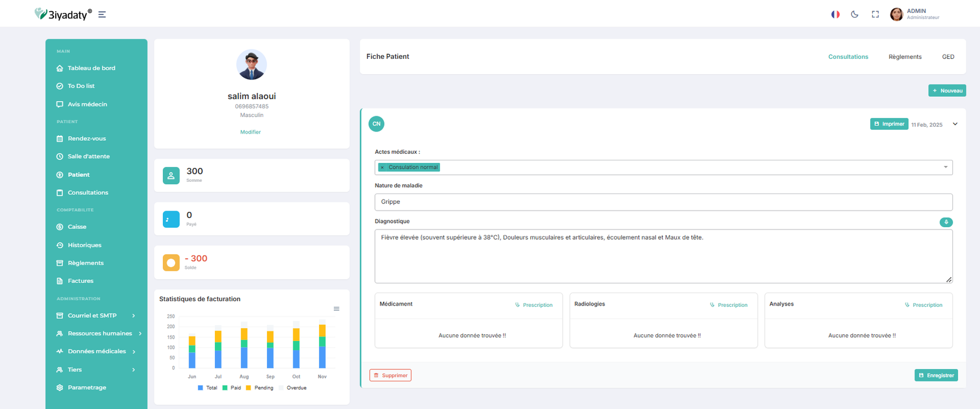Enter fullscreen mode using header icon

875,14
